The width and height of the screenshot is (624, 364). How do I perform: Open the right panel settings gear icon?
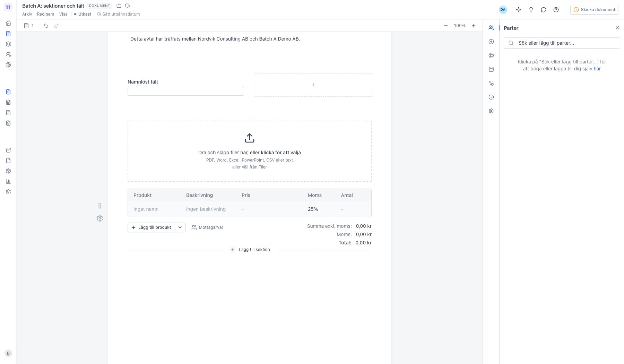(491, 111)
